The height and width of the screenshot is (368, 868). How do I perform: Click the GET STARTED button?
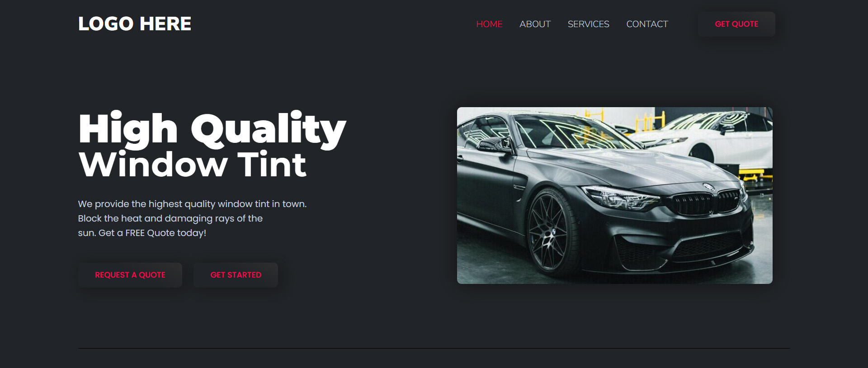tap(236, 275)
